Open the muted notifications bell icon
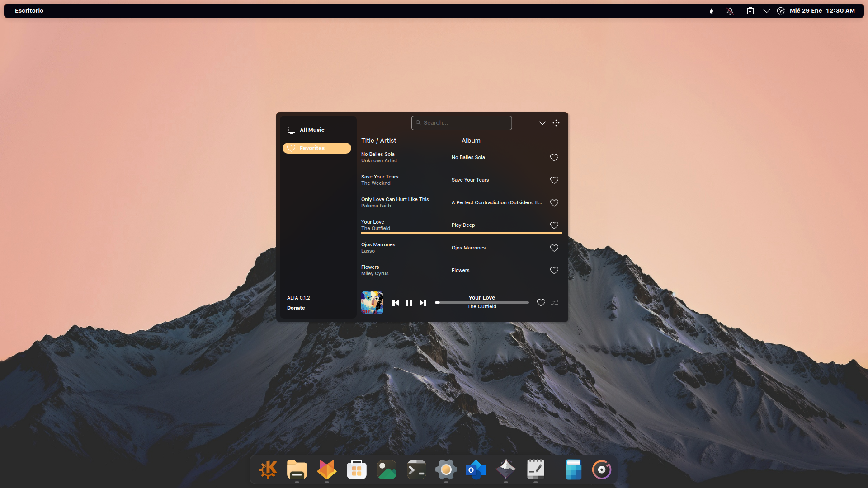Image resolution: width=868 pixels, height=488 pixels. point(730,11)
